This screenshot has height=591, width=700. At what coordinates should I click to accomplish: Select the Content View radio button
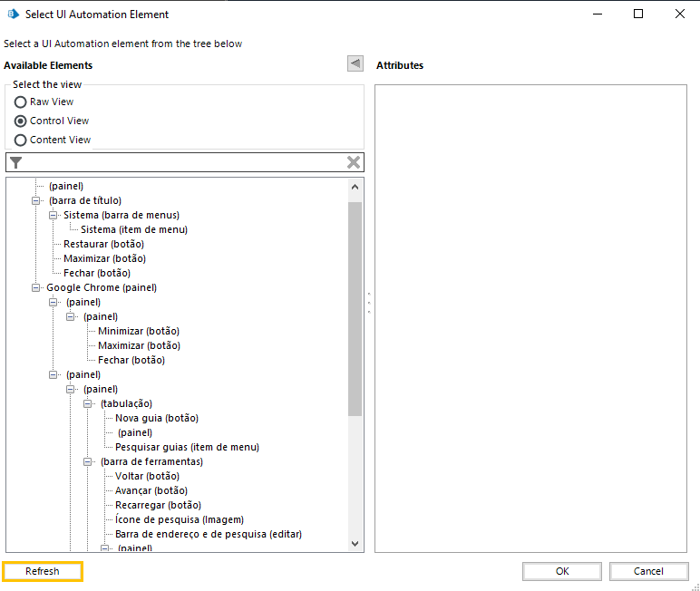point(20,140)
